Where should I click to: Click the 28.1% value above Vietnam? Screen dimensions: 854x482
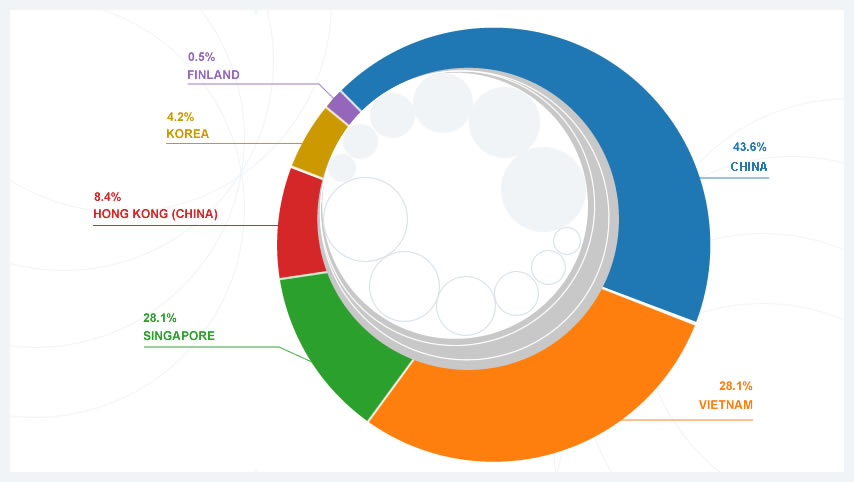click(735, 386)
